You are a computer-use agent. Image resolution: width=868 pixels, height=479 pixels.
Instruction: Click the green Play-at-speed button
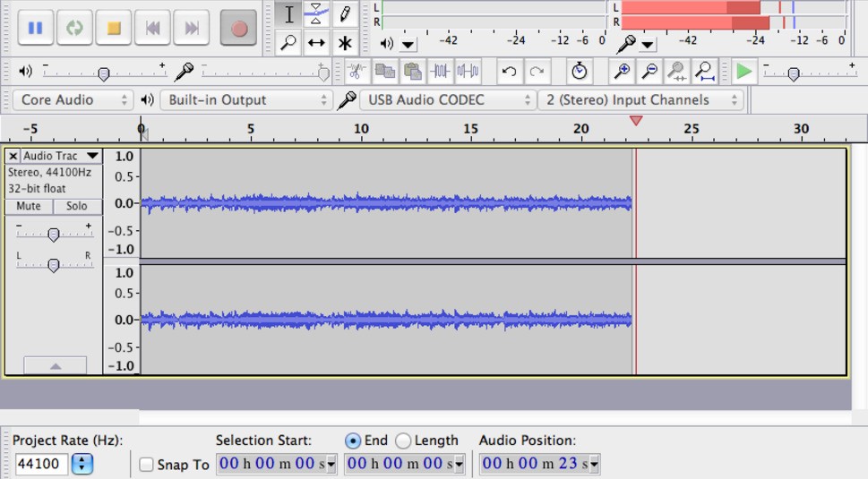click(744, 72)
